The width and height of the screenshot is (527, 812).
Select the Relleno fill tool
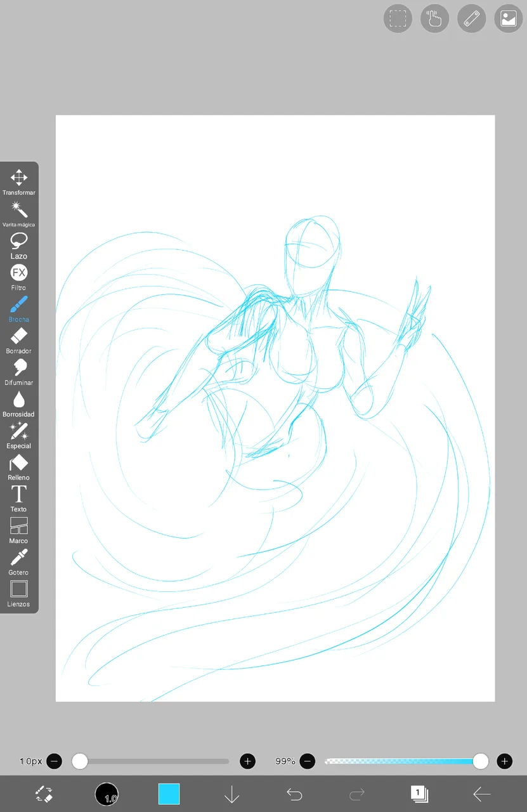coord(19,468)
